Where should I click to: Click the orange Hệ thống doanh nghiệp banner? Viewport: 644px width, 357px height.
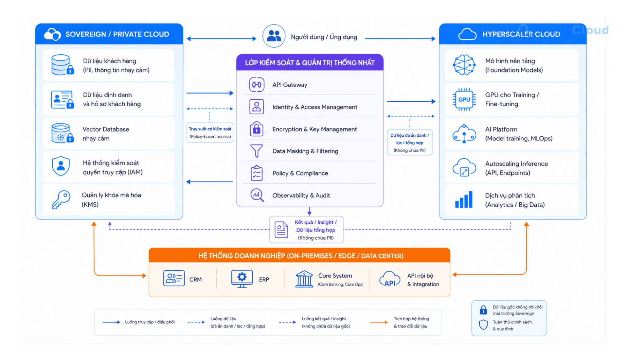300,256
